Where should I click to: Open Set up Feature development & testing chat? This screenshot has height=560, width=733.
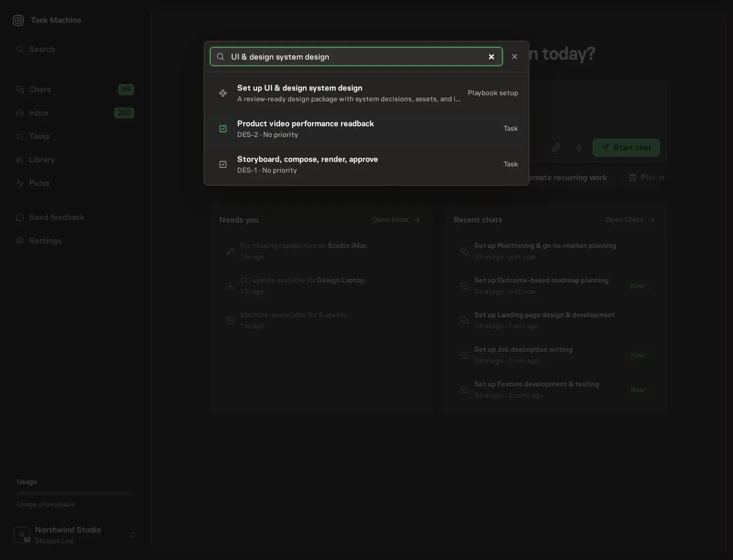[556, 389]
